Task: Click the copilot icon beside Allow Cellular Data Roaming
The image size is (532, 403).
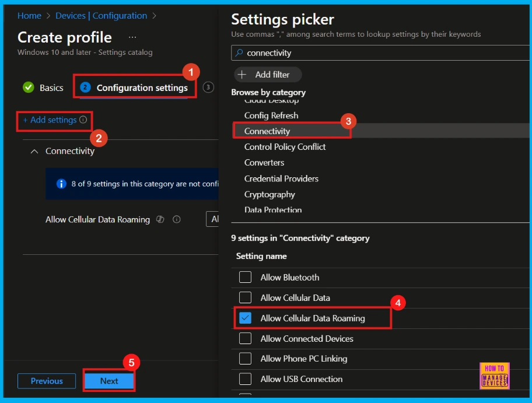Action: pos(160,219)
